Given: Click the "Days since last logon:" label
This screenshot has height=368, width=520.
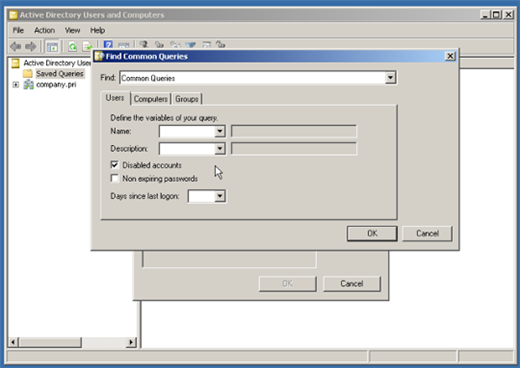Looking at the screenshot, I should coord(145,196).
